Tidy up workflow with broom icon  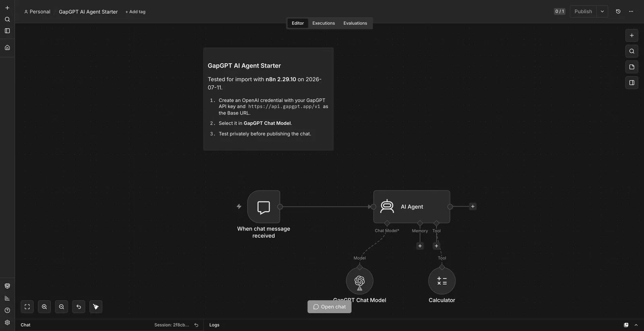(x=96, y=307)
